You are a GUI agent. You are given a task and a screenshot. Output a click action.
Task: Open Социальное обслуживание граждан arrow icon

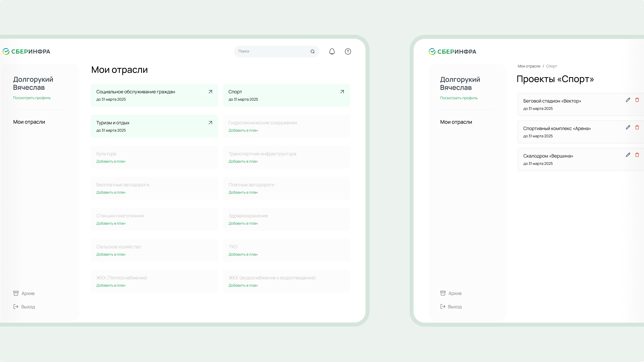click(x=210, y=92)
